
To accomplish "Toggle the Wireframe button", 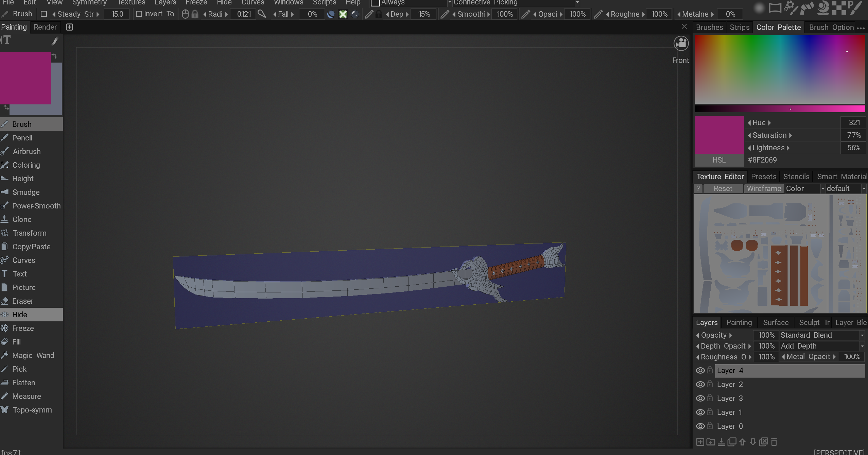I will coord(764,188).
